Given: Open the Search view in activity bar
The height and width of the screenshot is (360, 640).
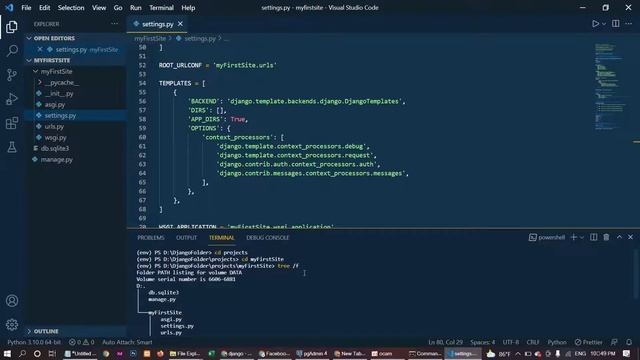Looking at the screenshot, I should 12,51.
